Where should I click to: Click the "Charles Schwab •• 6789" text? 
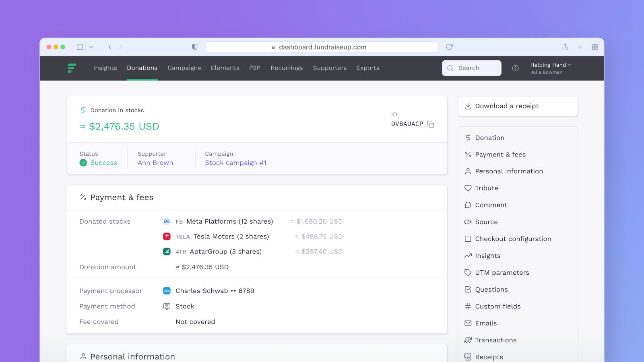click(215, 291)
